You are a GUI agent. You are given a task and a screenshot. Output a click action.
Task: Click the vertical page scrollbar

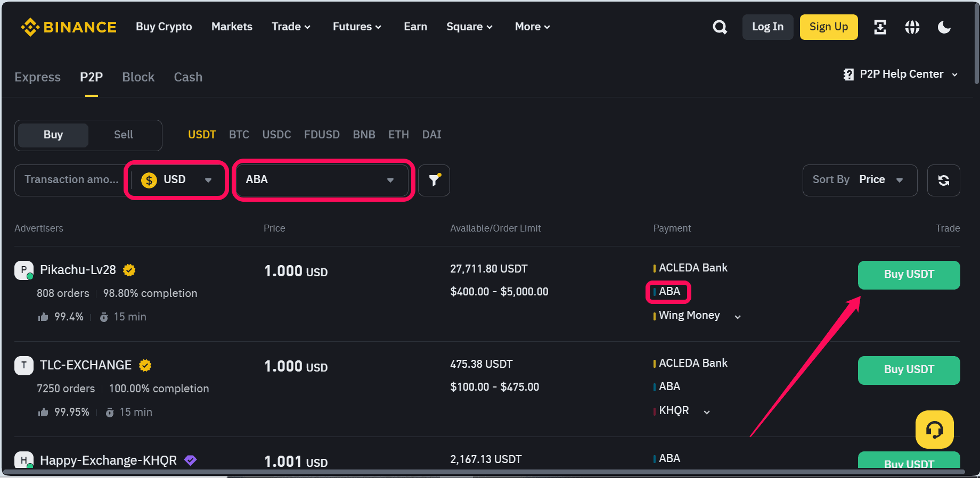[x=976, y=43]
